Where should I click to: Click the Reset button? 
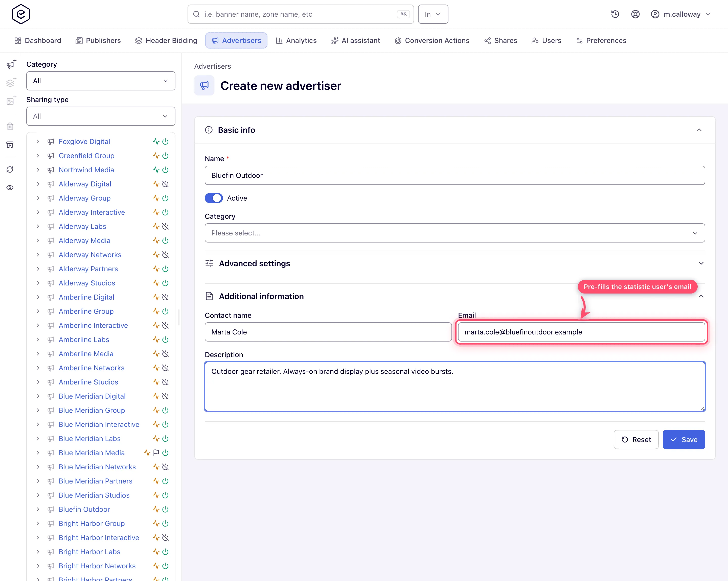pos(636,439)
